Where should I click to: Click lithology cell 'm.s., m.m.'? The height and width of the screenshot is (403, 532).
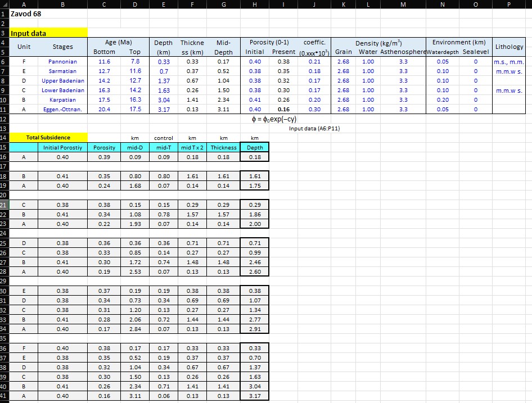509,62
